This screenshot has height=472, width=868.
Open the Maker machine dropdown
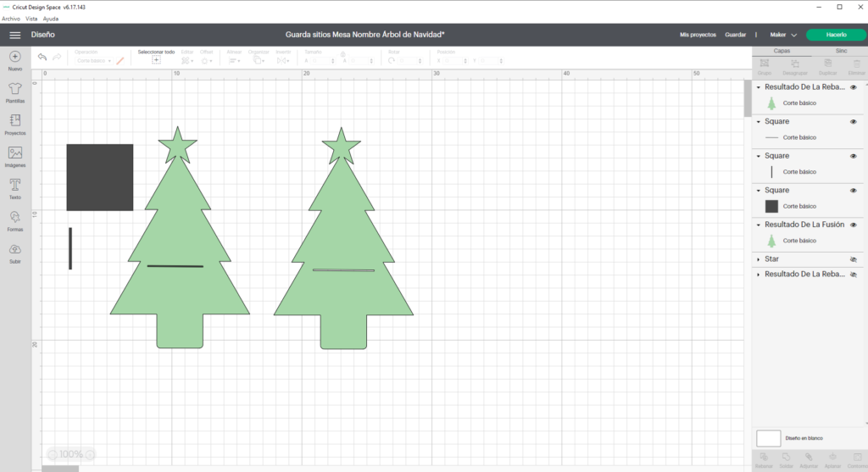pyautogui.click(x=783, y=35)
